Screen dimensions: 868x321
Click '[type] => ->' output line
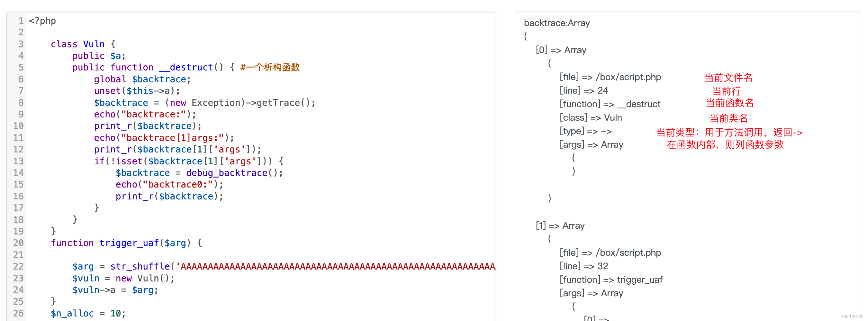coord(586,131)
